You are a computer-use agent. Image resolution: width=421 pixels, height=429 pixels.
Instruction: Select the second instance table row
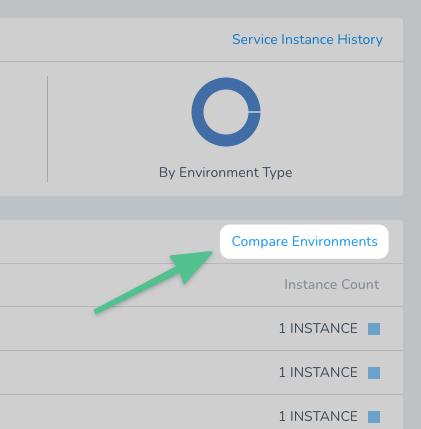(x=201, y=373)
